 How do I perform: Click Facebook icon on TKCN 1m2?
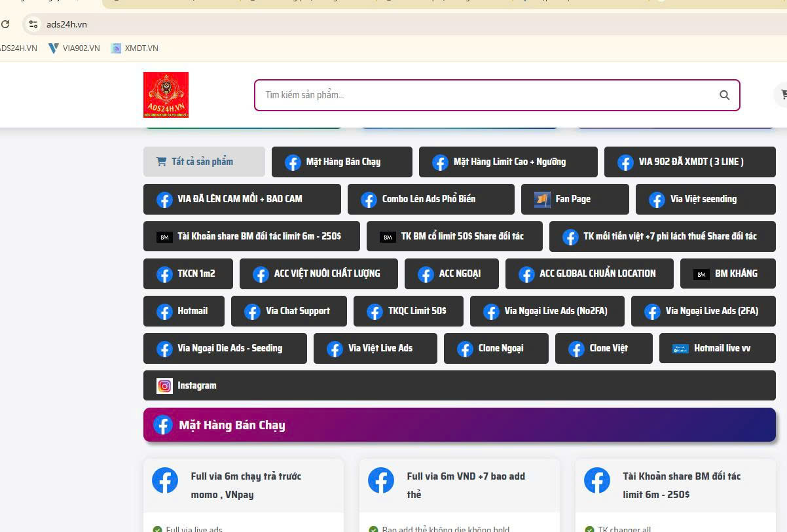(x=164, y=274)
